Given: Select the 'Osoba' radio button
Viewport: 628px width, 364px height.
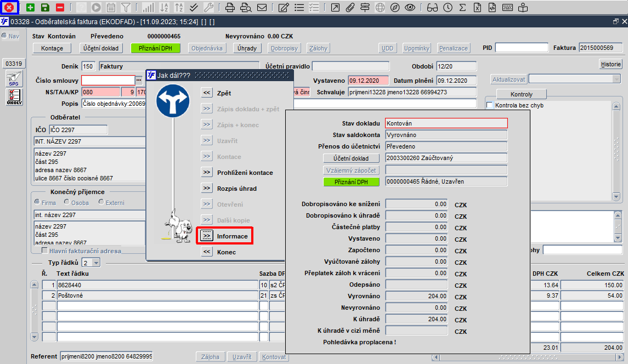Looking at the screenshot, I should (x=67, y=202).
